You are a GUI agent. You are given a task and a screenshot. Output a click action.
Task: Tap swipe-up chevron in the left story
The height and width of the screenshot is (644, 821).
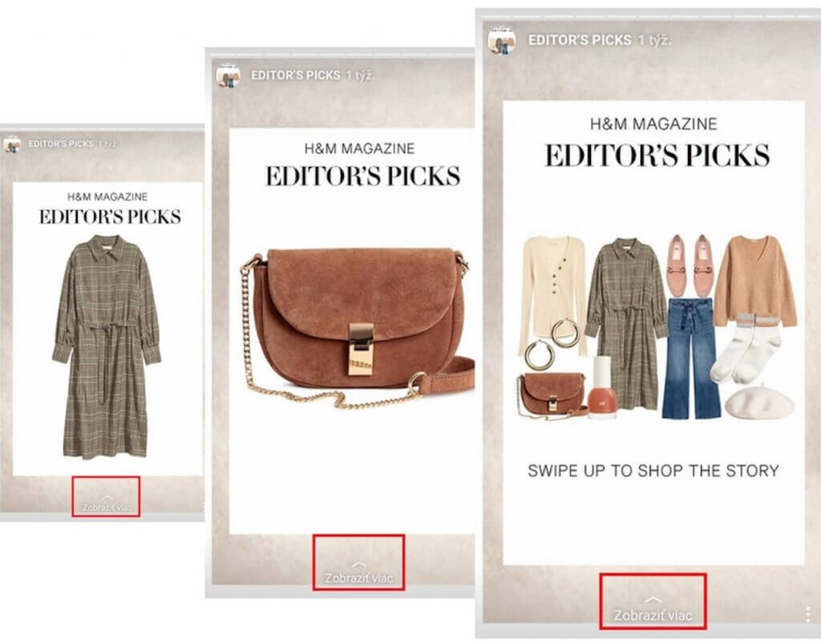pyautogui.click(x=107, y=496)
